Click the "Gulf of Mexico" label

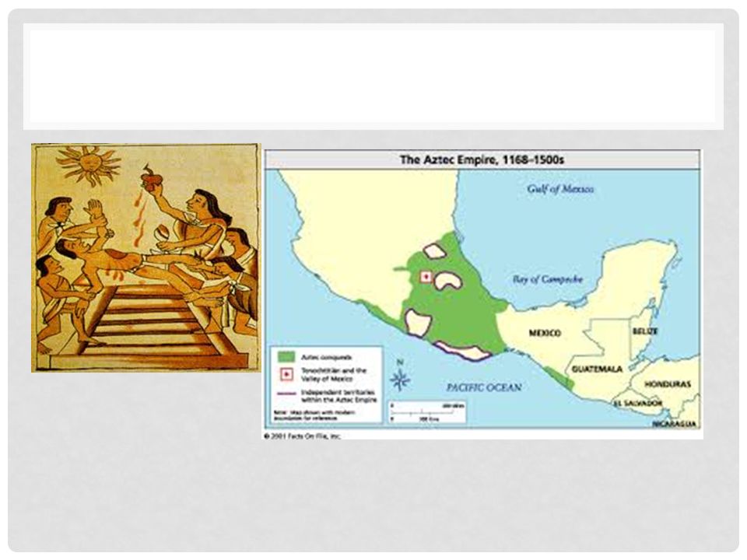(x=560, y=189)
